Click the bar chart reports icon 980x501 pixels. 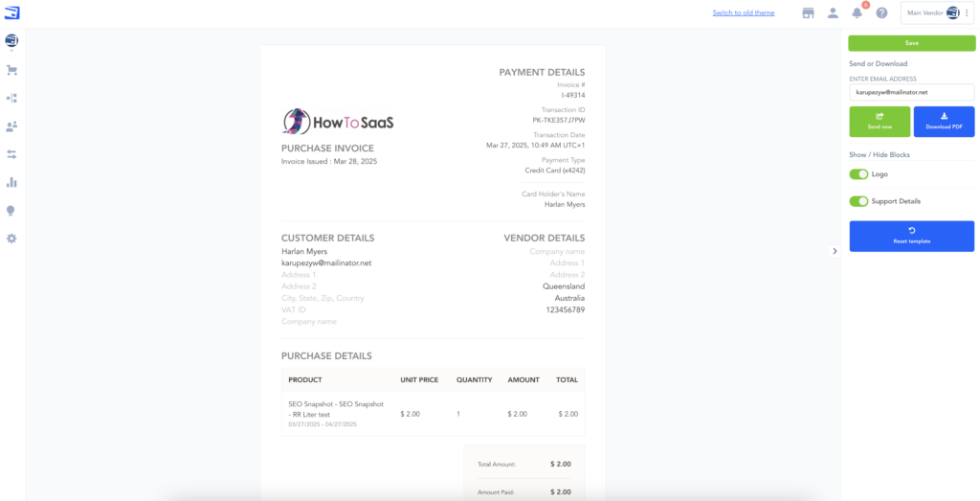point(11,182)
